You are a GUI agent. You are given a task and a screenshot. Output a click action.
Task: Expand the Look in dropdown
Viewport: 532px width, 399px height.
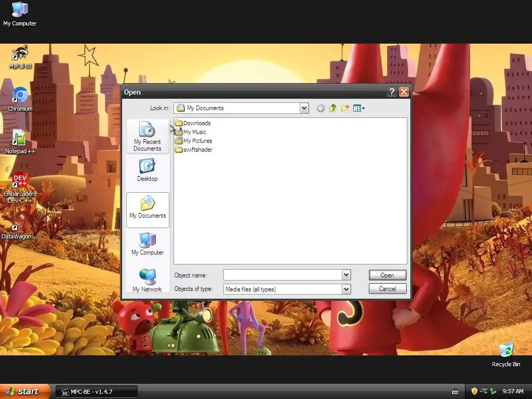point(304,108)
